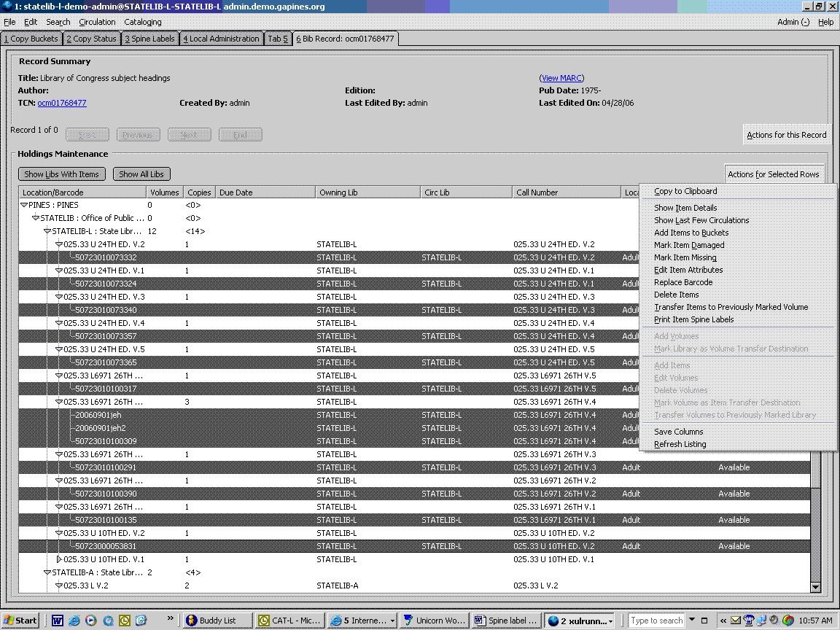
Task: Click the View MARC link
Action: (561, 78)
